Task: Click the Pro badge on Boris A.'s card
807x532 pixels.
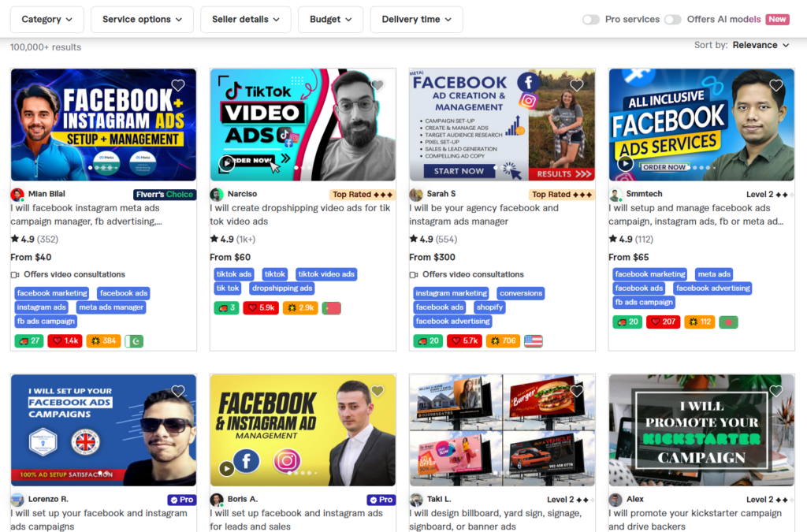Action: coord(381,500)
